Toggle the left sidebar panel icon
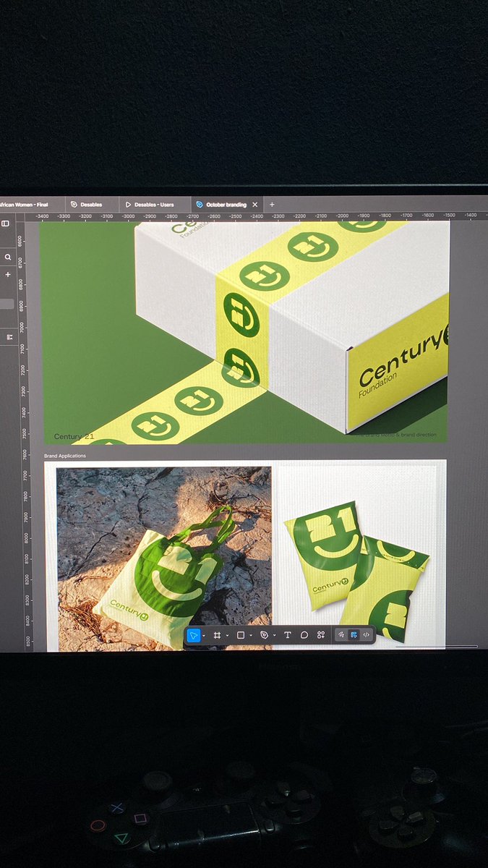 coord(5,224)
